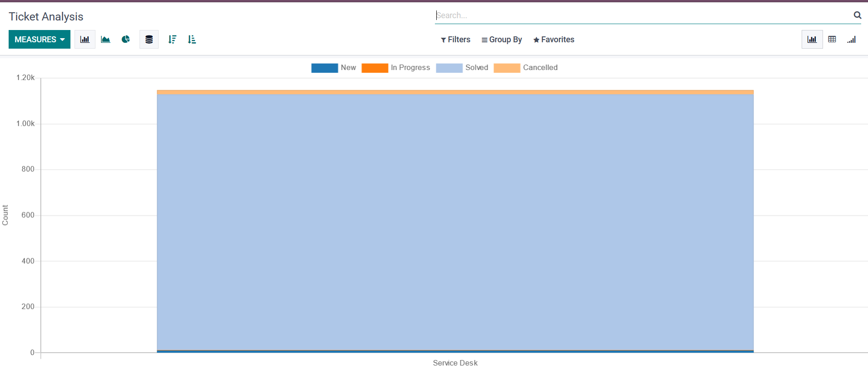Open the Favorites menu

coord(554,40)
